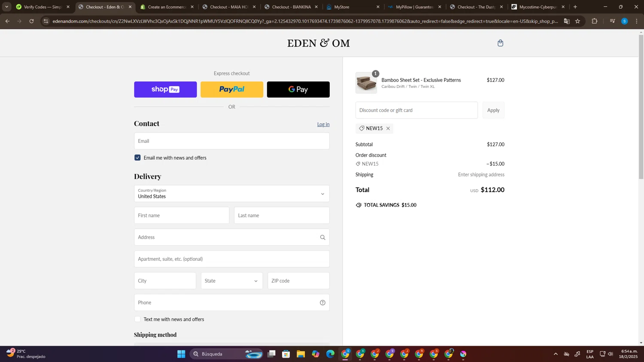Click the Log in link
Viewport: 644px width, 362px height.
click(x=323, y=124)
